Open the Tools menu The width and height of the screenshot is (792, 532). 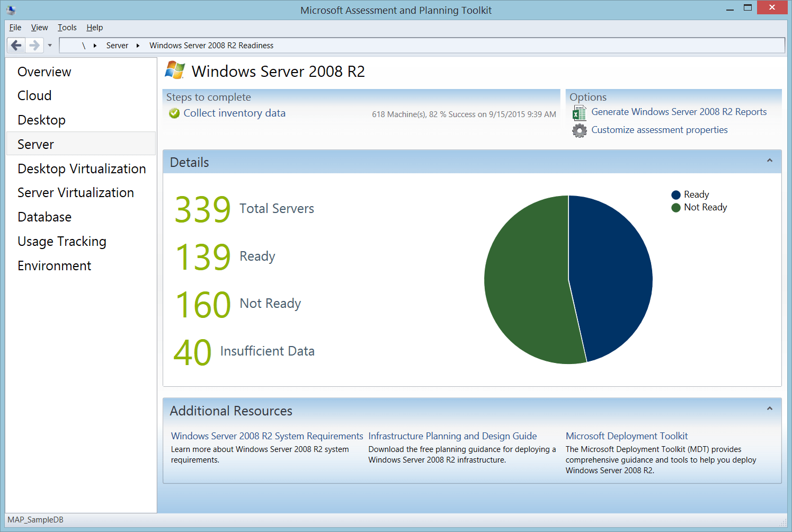pos(67,28)
